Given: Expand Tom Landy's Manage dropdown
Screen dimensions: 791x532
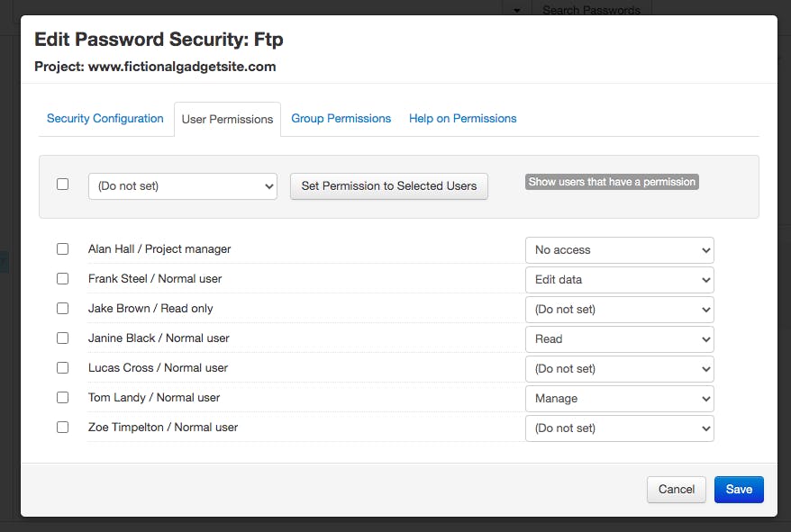Looking at the screenshot, I should (x=619, y=399).
